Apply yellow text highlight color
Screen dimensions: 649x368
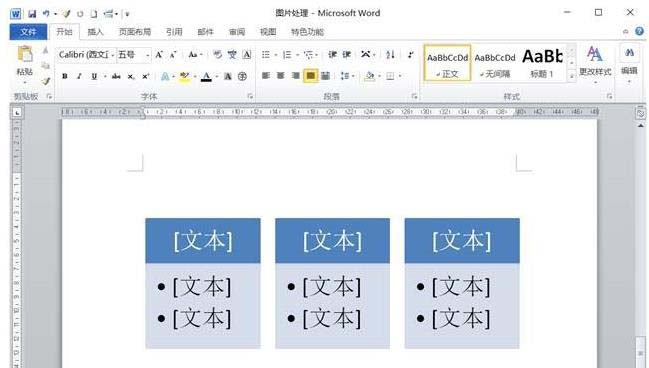(x=184, y=76)
